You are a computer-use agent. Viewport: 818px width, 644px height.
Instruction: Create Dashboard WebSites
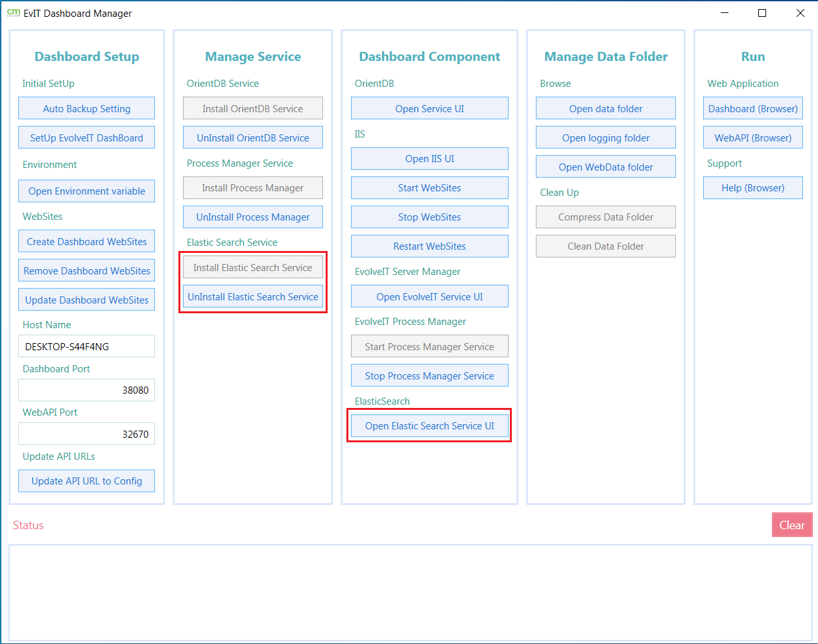tap(86, 241)
